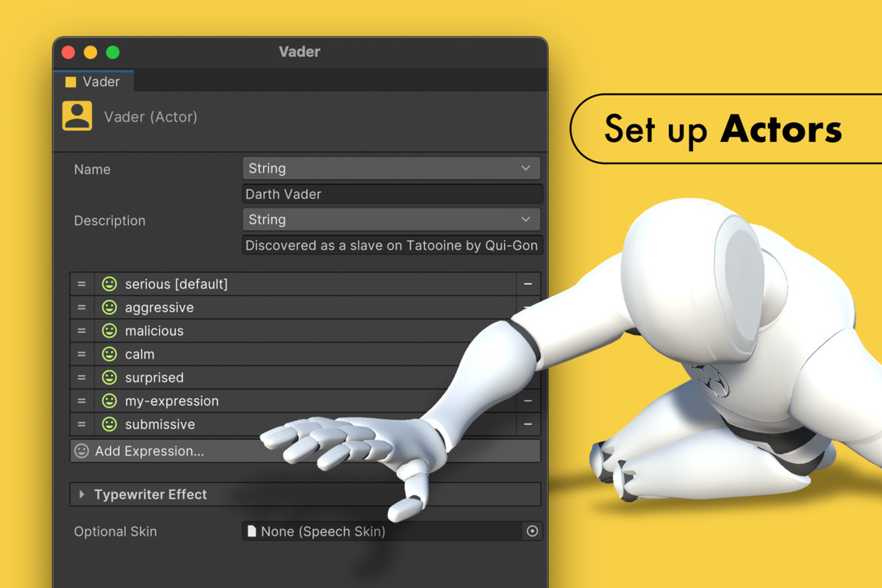882x588 pixels.
Task: Switch to the Vader tab
Action: point(93,82)
